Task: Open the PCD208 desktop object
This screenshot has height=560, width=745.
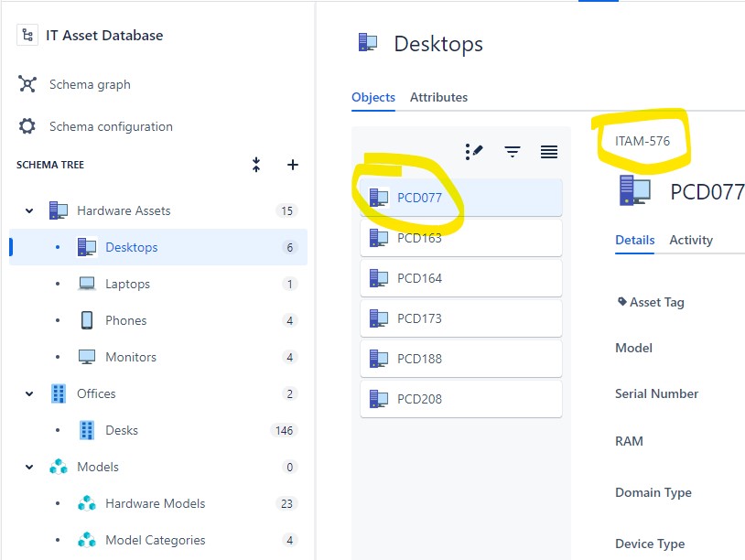Action: (x=461, y=399)
